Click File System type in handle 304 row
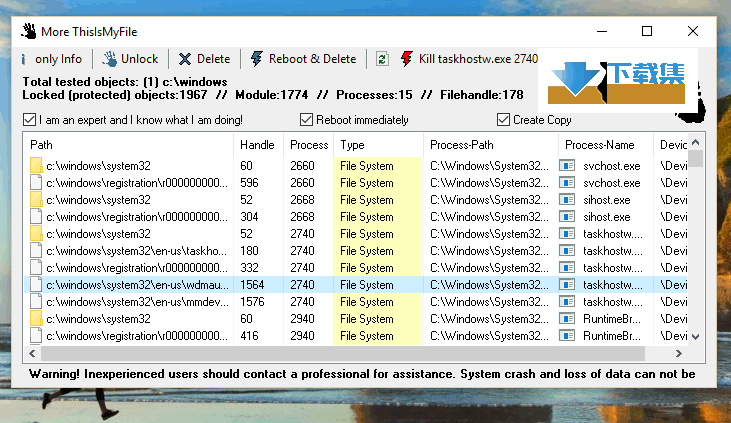731x423 pixels. point(367,217)
